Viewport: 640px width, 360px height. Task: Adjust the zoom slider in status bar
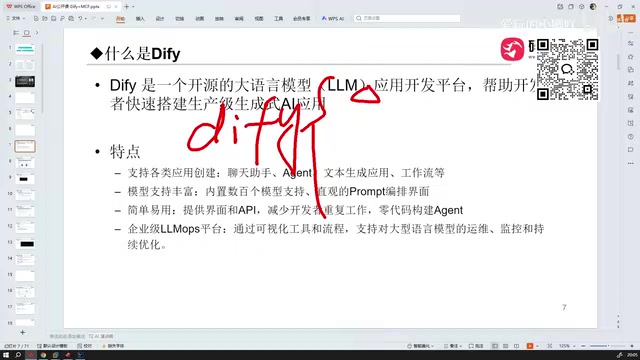[x=607, y=346]
